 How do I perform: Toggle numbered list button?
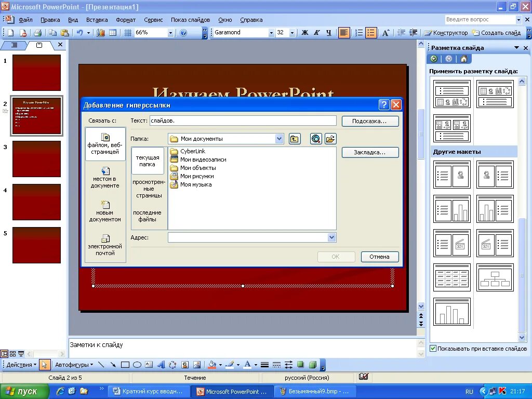358,33
